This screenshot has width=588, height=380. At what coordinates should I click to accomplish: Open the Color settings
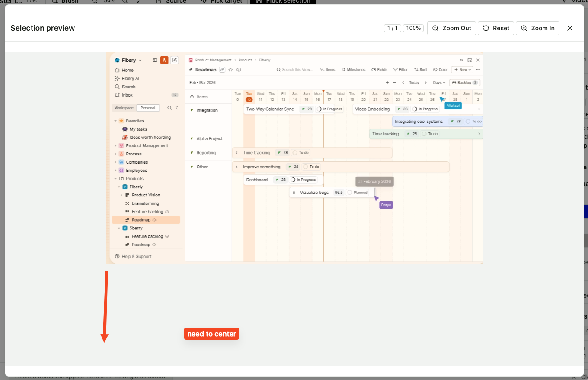point(441,69)
